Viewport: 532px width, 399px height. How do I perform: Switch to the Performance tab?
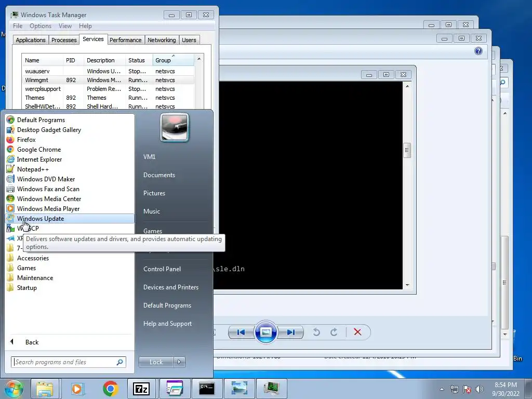(126, 40)
